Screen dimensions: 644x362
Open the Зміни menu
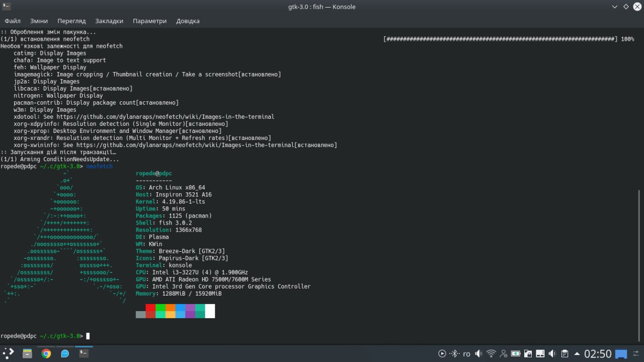tap(39, 21)
